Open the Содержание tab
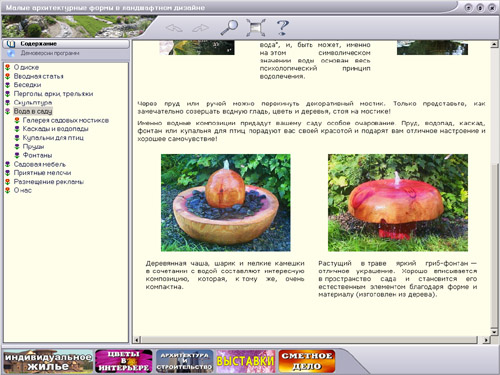Screen dimensions: 500x375 [66, 44]
